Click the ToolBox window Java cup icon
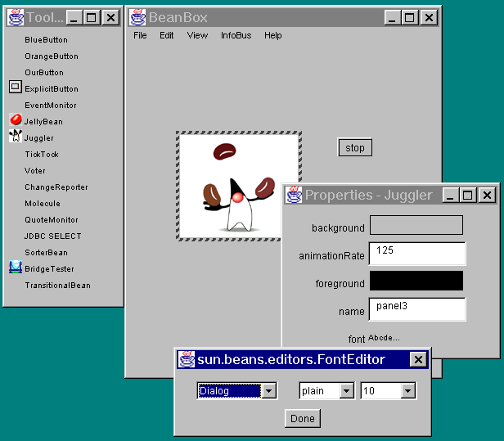This screenshot has height=441, width=504. (x=15, y=17)
